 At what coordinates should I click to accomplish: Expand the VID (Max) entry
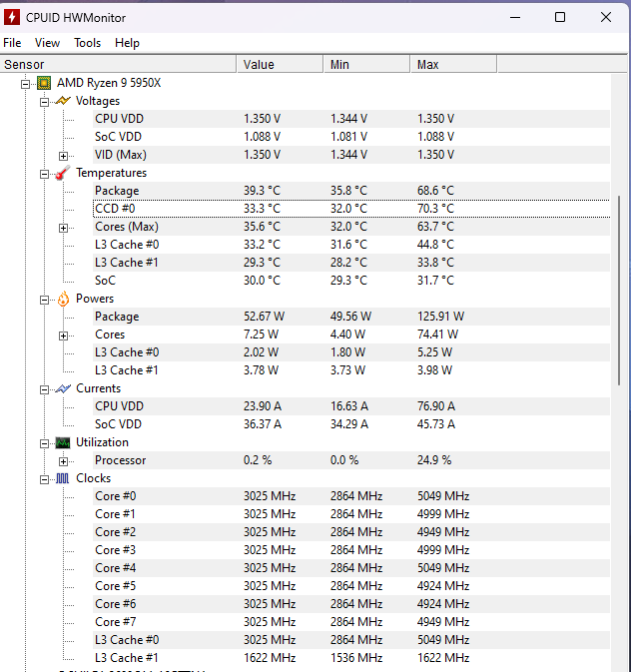point(63,156)
